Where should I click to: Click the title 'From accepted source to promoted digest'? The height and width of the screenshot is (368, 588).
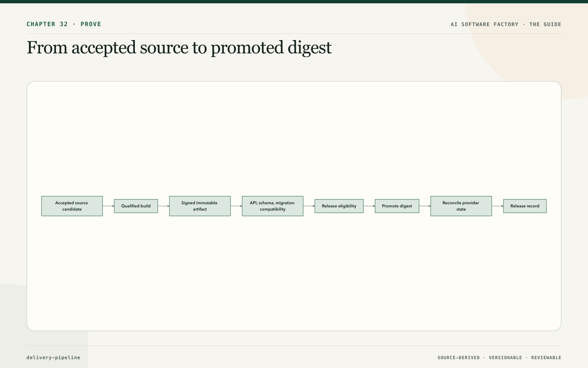[x=179, y=48]
